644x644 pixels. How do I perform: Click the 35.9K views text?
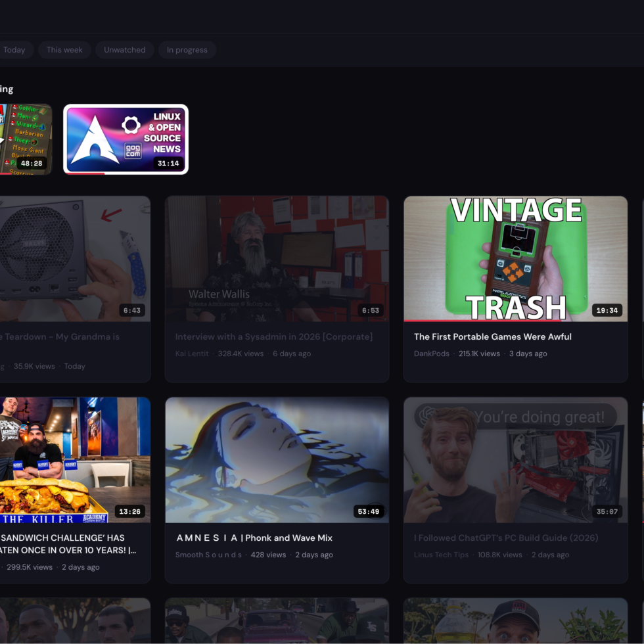[34, 367]
